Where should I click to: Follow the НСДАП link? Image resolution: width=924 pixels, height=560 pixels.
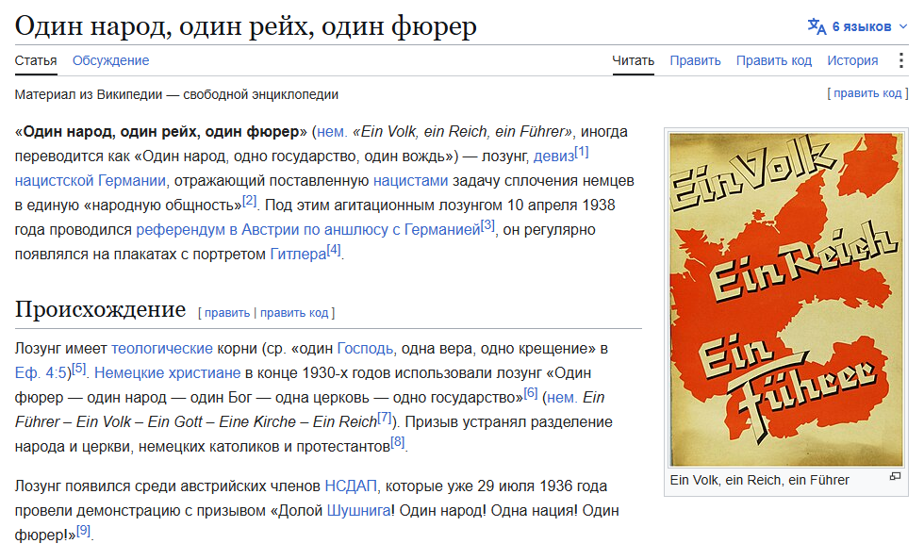click(351, 486)
